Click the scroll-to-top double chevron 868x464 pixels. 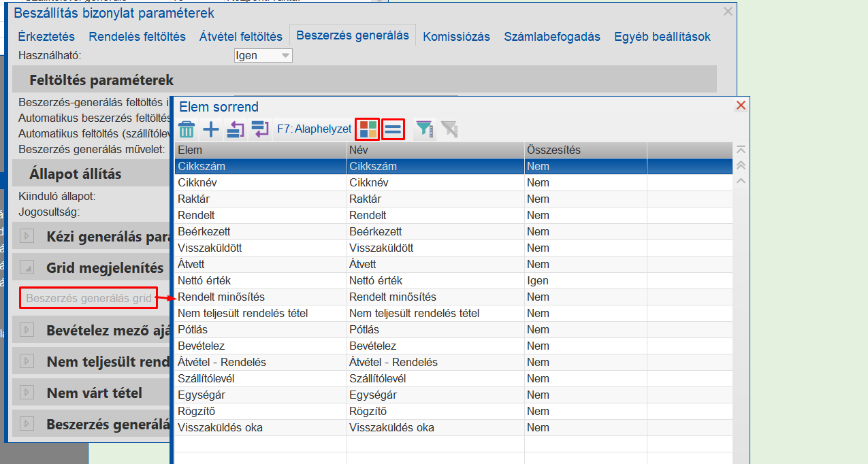(x=741, y=165)
